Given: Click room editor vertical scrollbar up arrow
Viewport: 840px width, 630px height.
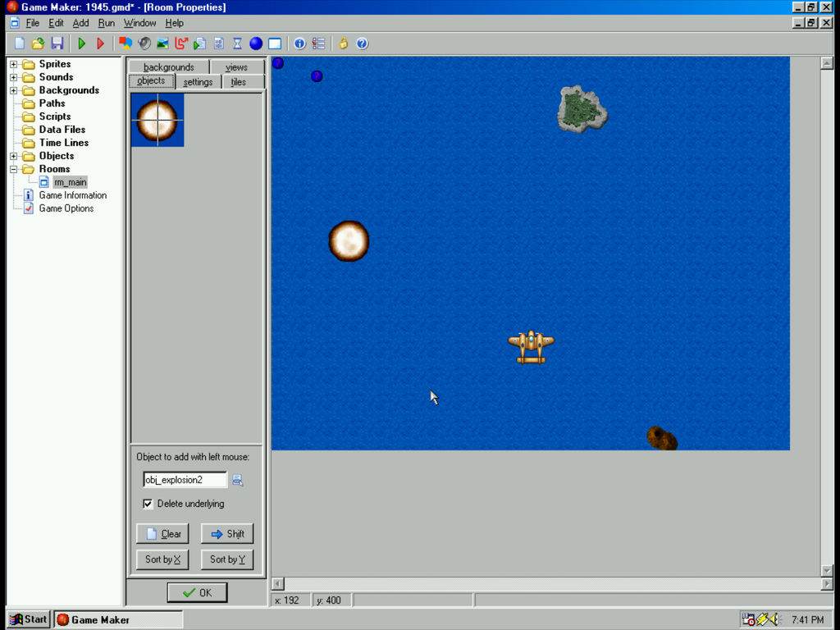Looking at the screenshot, I should pyautogui.click(x=827, y=63).
